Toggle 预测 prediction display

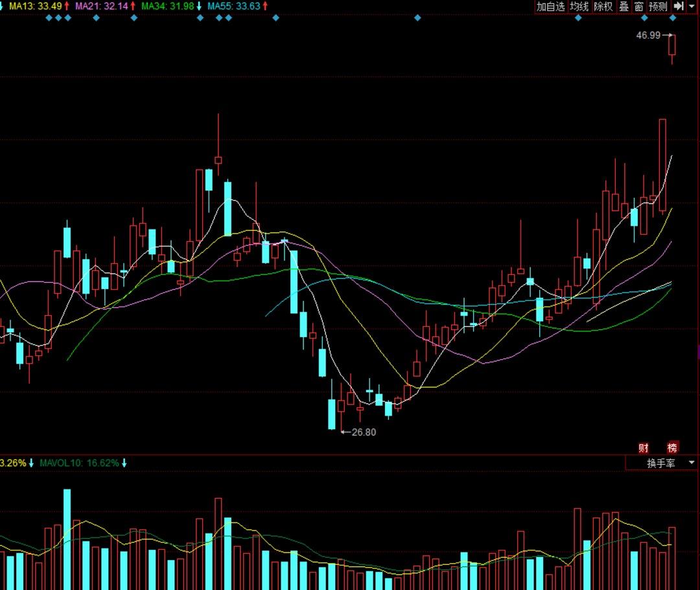tap(658, 6)
